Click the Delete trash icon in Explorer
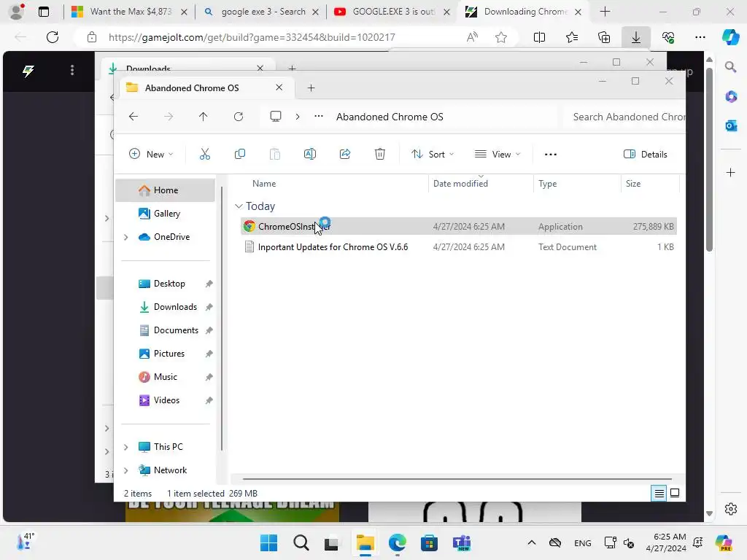This screenshot has height=560, width=747. (x=379, y=155)
